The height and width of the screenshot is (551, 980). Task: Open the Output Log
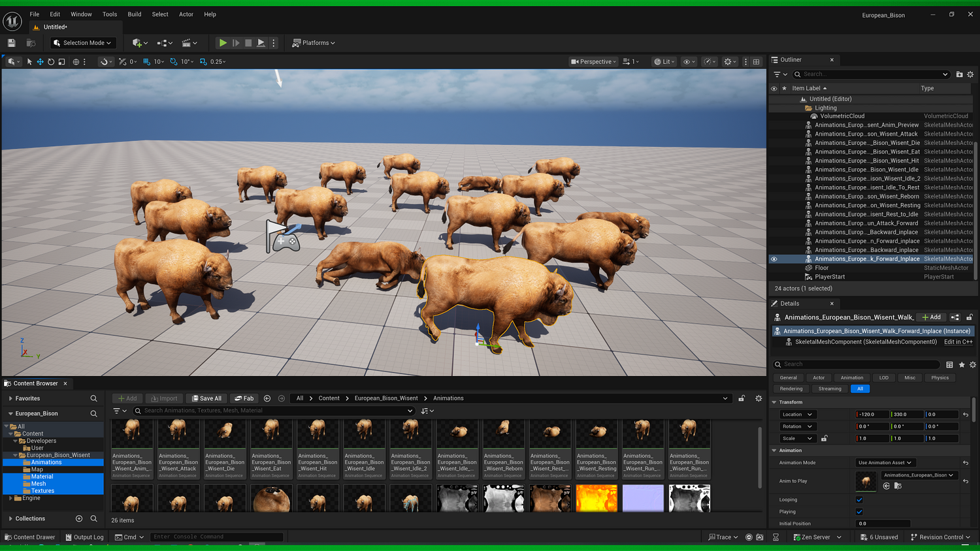tap(85, 537)
